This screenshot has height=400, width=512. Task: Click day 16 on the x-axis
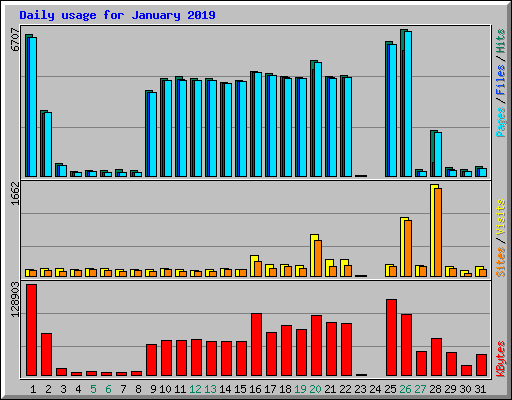coord(255,389)
